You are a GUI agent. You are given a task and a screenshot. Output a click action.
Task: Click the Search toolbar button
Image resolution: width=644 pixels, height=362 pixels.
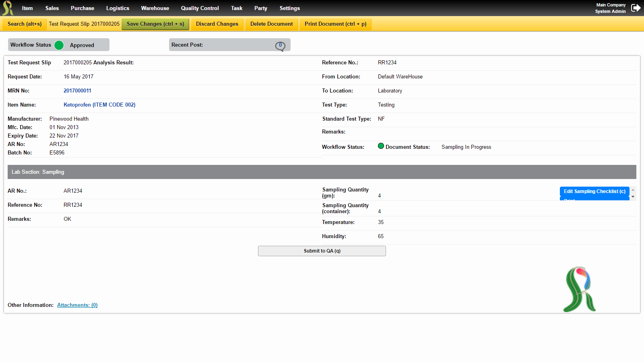pyautogui.click(x=25, y=24)
